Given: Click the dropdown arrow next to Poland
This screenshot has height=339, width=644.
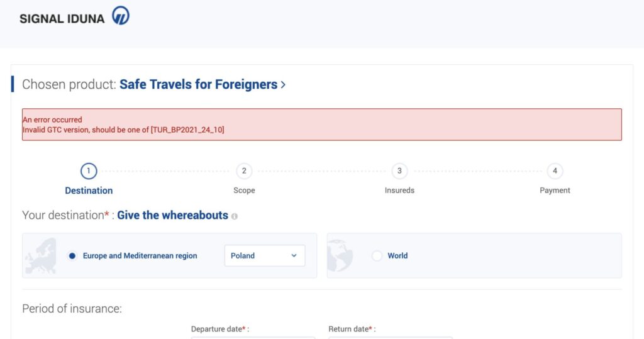Looking at the screenshot, I should coord(294,255).
